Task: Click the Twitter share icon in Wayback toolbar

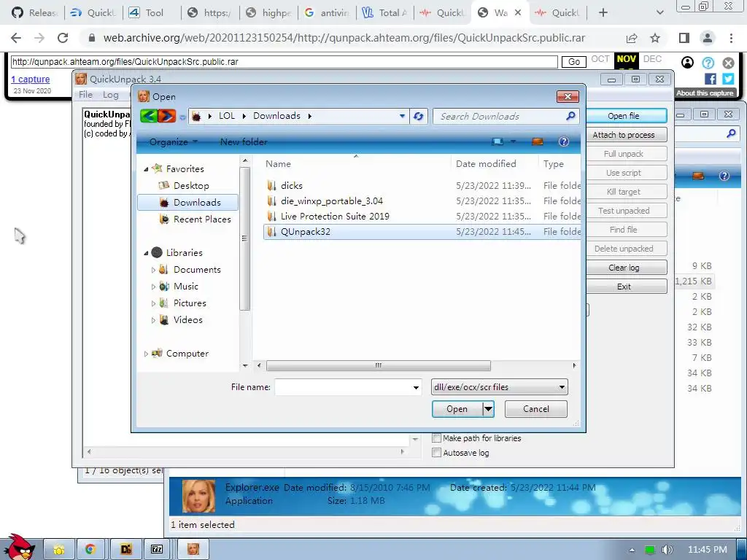Action: point(728,79)
